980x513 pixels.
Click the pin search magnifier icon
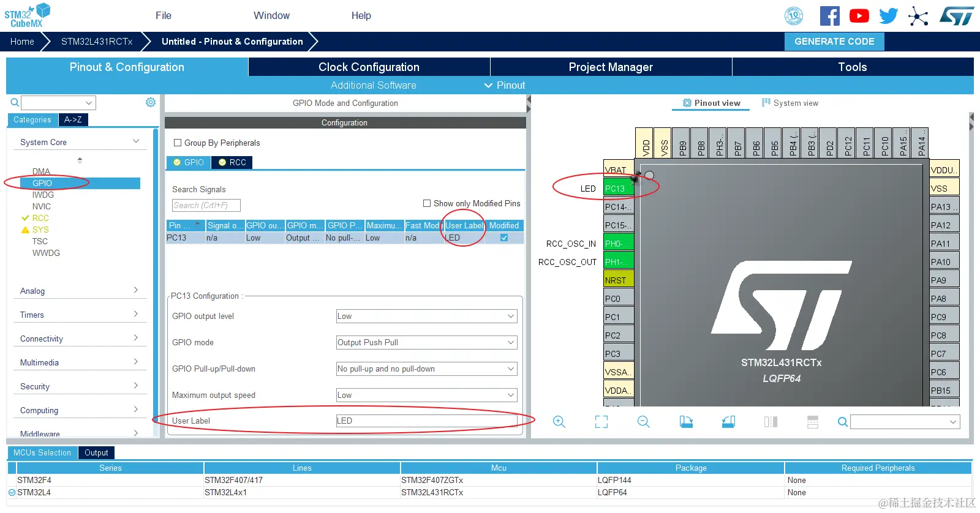(843, 422)
